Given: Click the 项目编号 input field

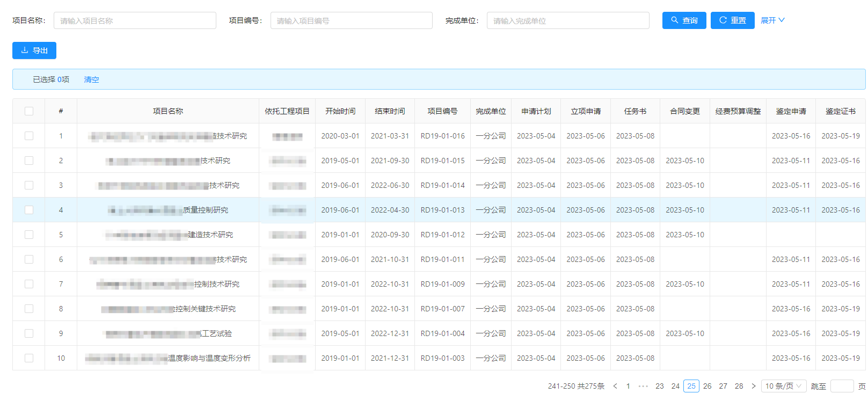Looking at the screenshot, I should [x=351, y=21].
